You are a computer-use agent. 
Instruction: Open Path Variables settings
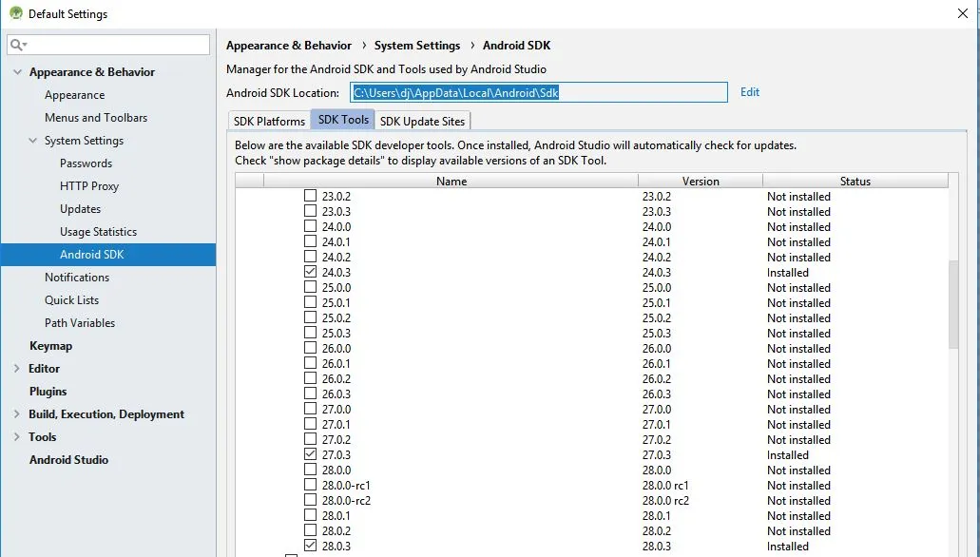pyautogui.click(x=80, y=323)
